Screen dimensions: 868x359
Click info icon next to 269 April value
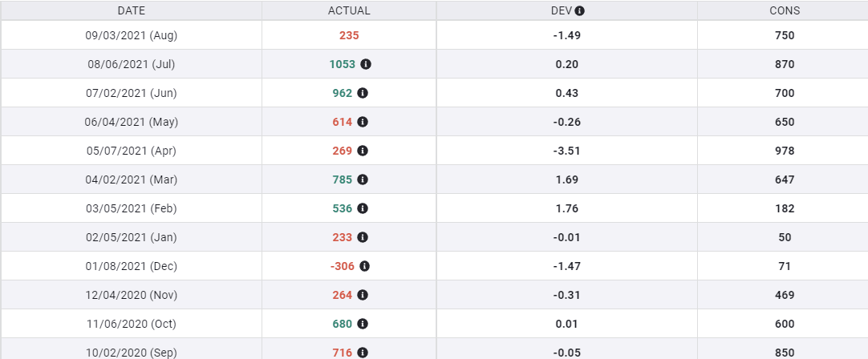(363, 151)
